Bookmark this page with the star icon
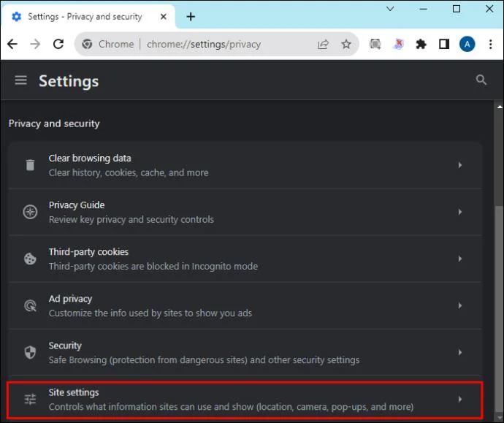Image resolution: width=504 pixels, height=423 pixels. (x=346, y=44)
